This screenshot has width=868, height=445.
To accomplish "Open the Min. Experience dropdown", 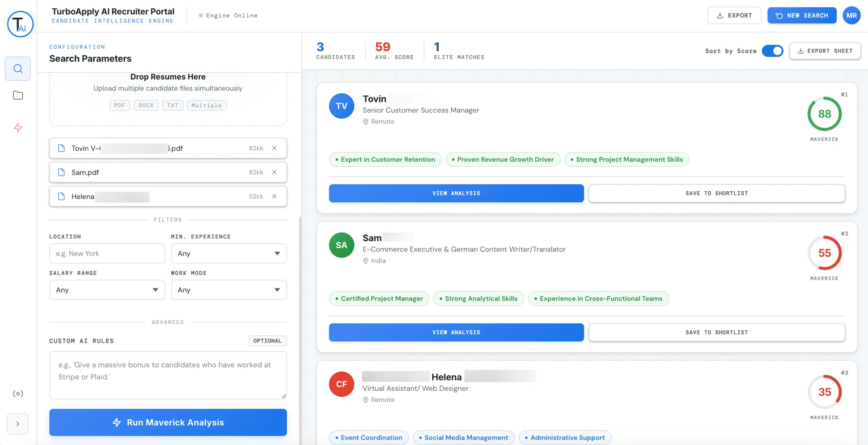I will 229,253.
